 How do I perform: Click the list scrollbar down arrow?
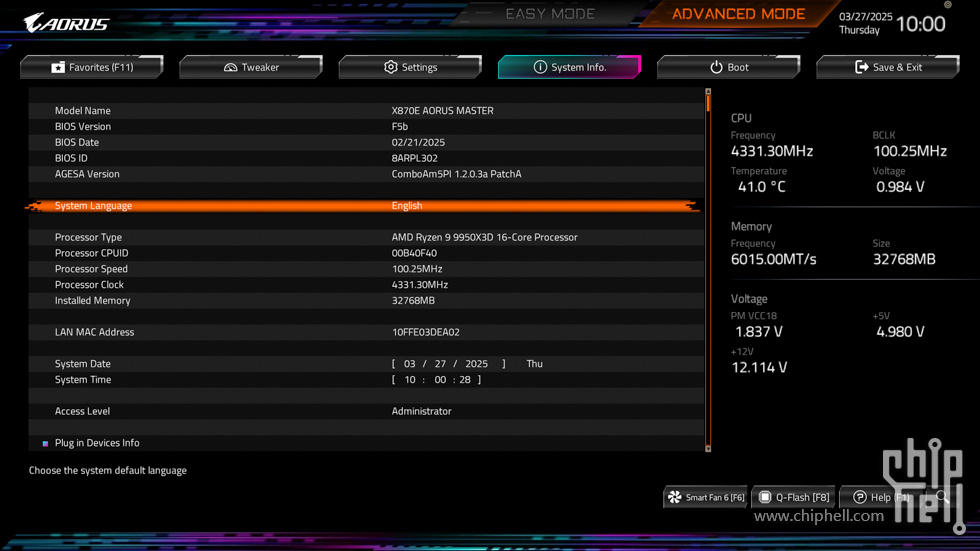708,449
